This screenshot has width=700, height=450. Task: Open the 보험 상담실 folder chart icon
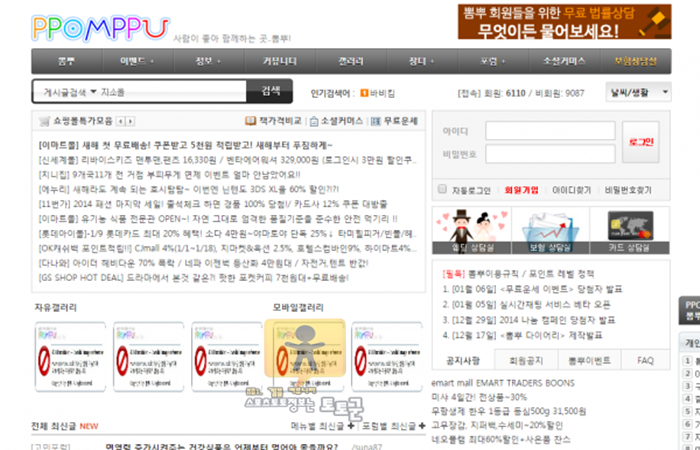point(550,230)
